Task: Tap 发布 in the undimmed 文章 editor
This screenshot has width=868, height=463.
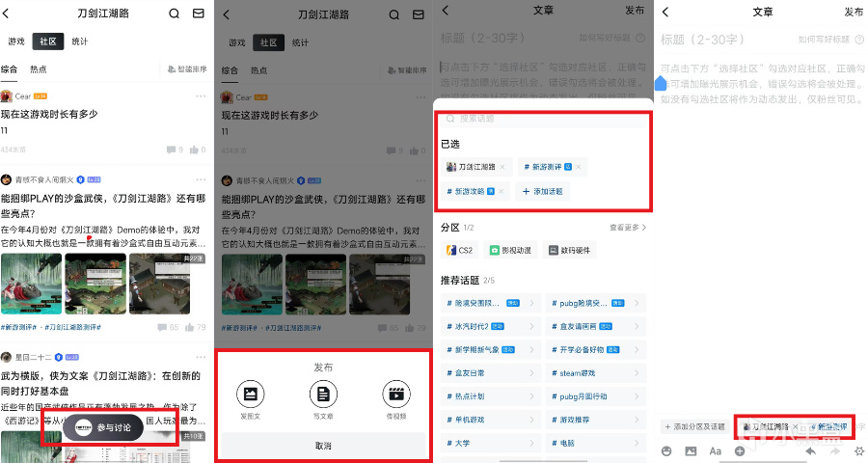Action: pos(853,12)
